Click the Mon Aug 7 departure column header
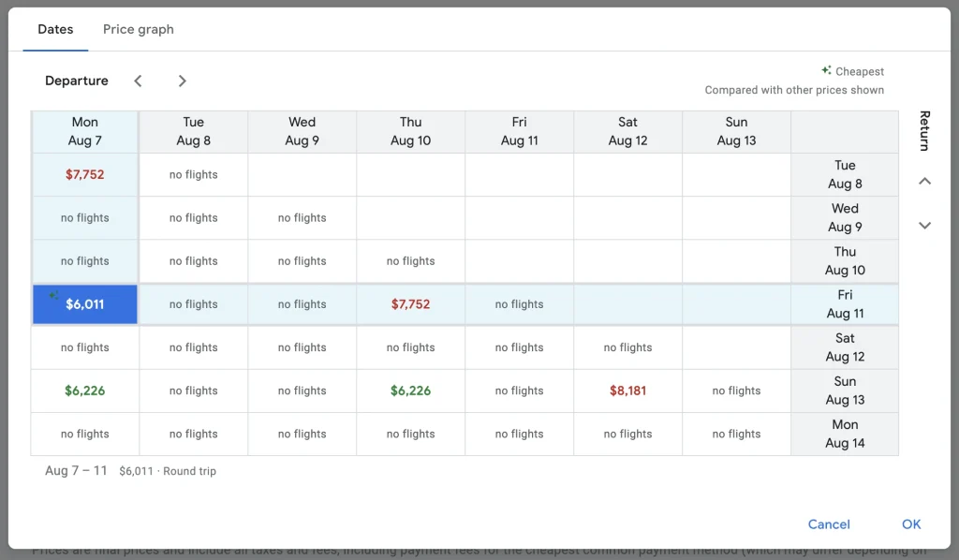Viewport: 959px width, 560px height. [x=85, y=131]
